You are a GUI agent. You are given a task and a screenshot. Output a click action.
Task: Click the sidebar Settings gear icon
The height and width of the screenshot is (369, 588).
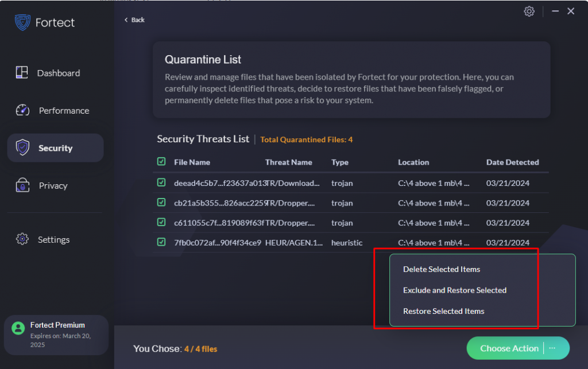[22, 239]
